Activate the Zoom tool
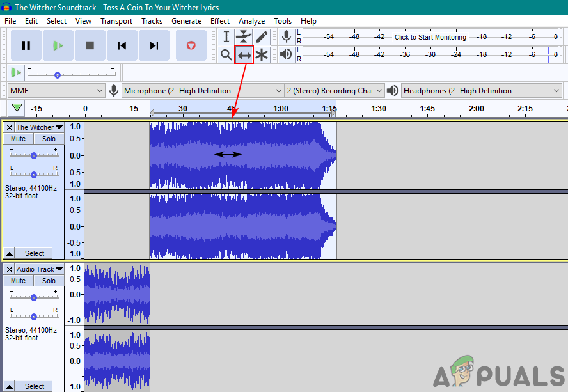Viewport: 568px width, 392px height. (x=226, y=54)
